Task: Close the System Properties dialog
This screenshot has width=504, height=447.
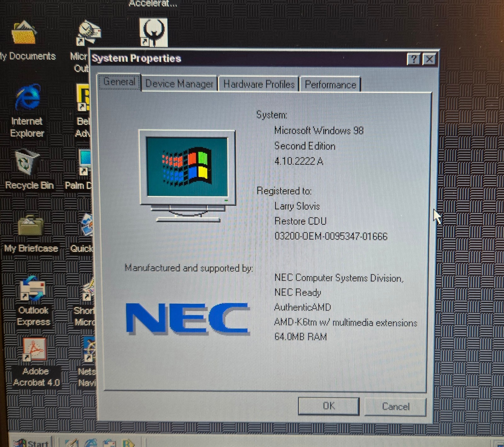Action: pyautogui.click(x=429, y=59)
